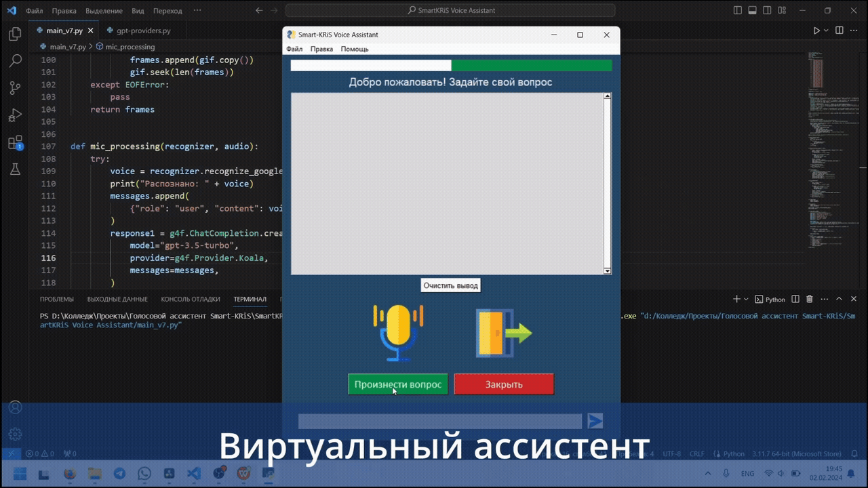Image resolution: width=868 pixels, height=488 pixels.
Task: Open the Explorer view in VS Code activity bar
Action: 15,34
